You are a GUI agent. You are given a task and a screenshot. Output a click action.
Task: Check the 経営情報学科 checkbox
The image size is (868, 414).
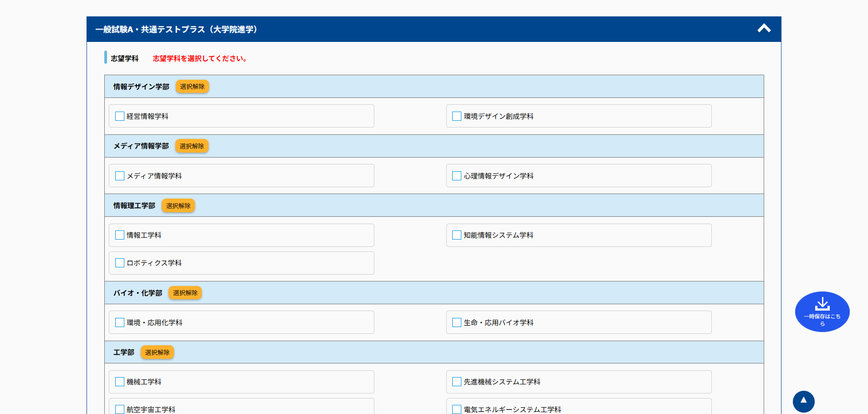click(x=120, y=116)
